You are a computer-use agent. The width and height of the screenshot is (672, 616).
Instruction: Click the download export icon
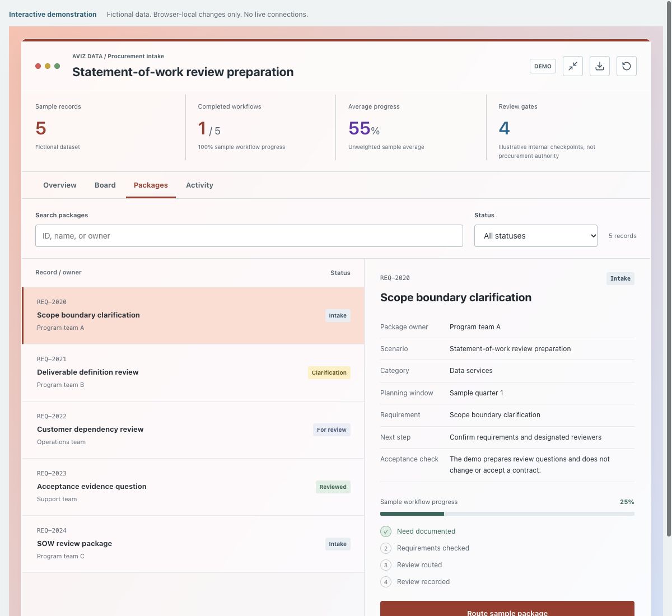click(600, 66)
